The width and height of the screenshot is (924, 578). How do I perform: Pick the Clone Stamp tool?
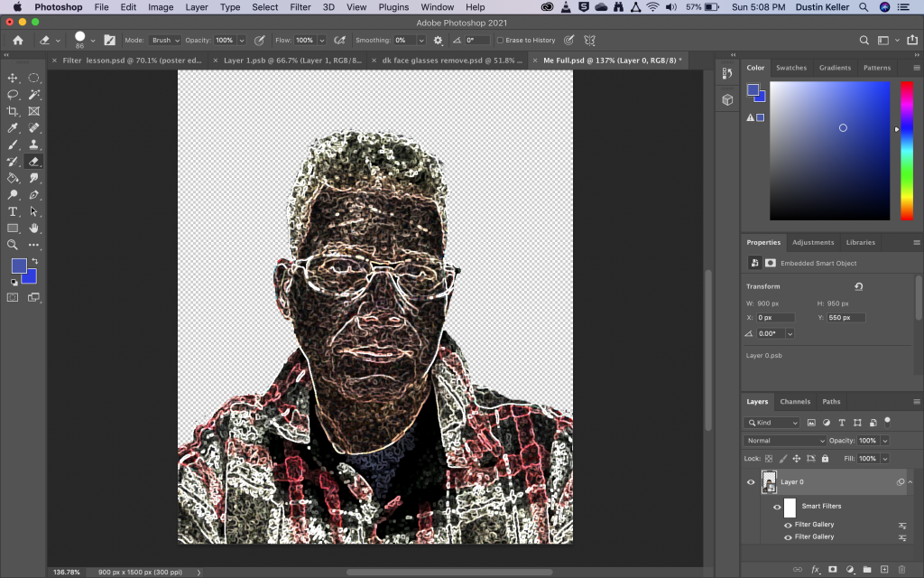tap(34, 144)
